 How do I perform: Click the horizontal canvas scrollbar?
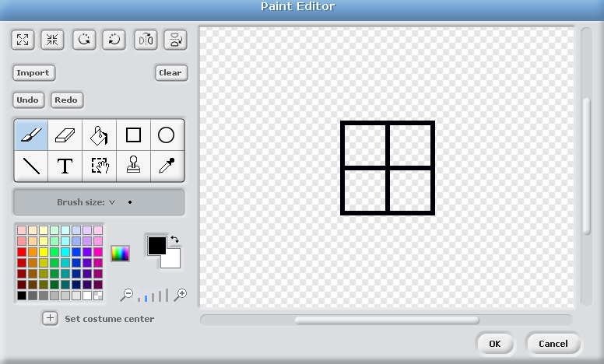pos(387,320)
